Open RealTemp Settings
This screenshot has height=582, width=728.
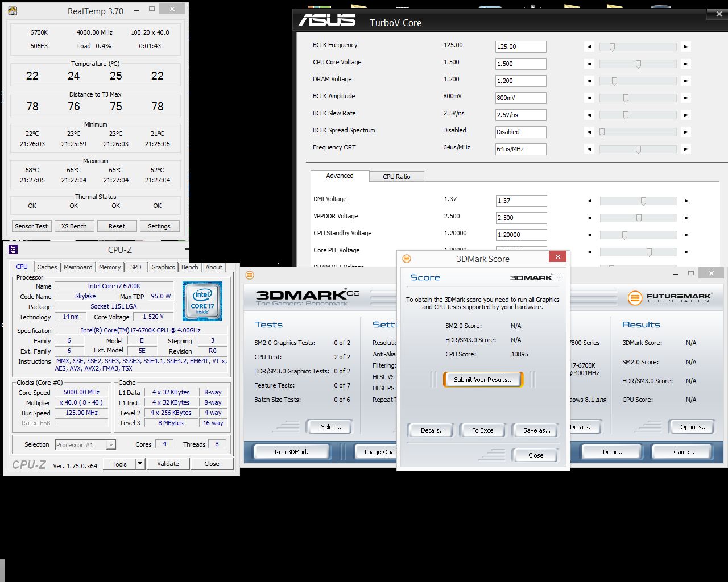159,226
